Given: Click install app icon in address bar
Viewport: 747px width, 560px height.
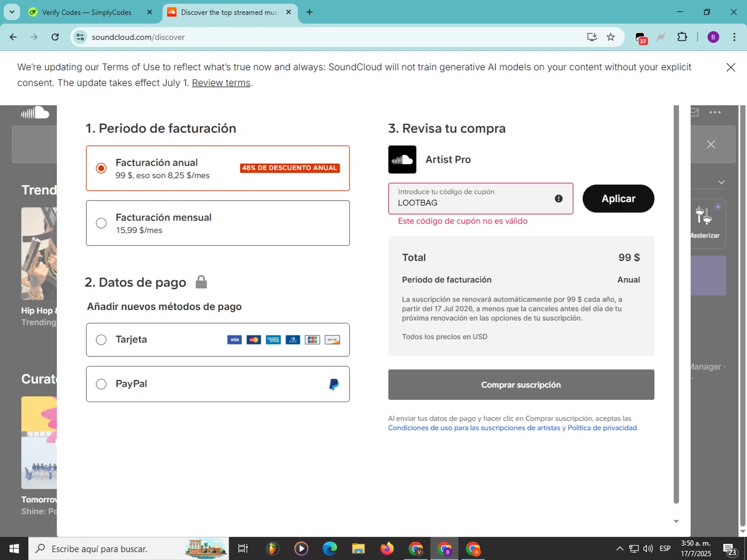Looking at the screenshot, I should [x=592, y=37].
